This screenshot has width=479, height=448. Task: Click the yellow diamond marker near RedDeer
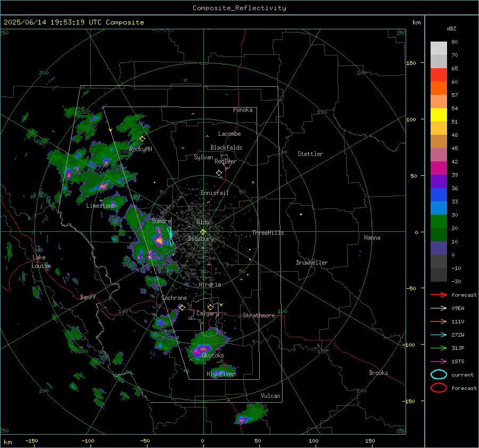tap(219, 173)
